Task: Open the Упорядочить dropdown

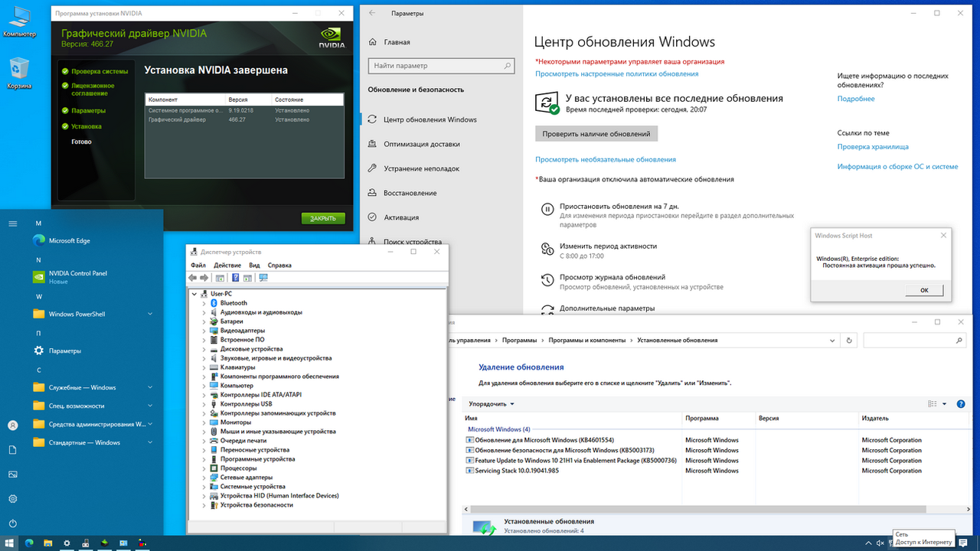Action: click(492, 404)
